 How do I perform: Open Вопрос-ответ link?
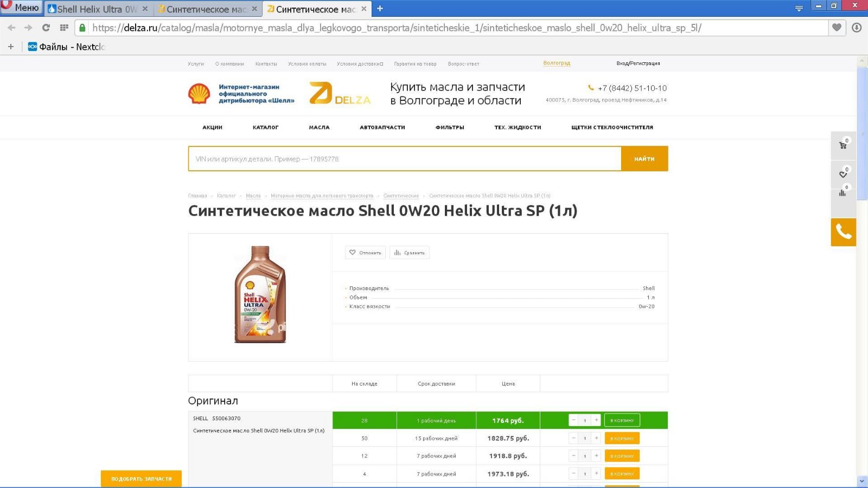click(463, 64)
